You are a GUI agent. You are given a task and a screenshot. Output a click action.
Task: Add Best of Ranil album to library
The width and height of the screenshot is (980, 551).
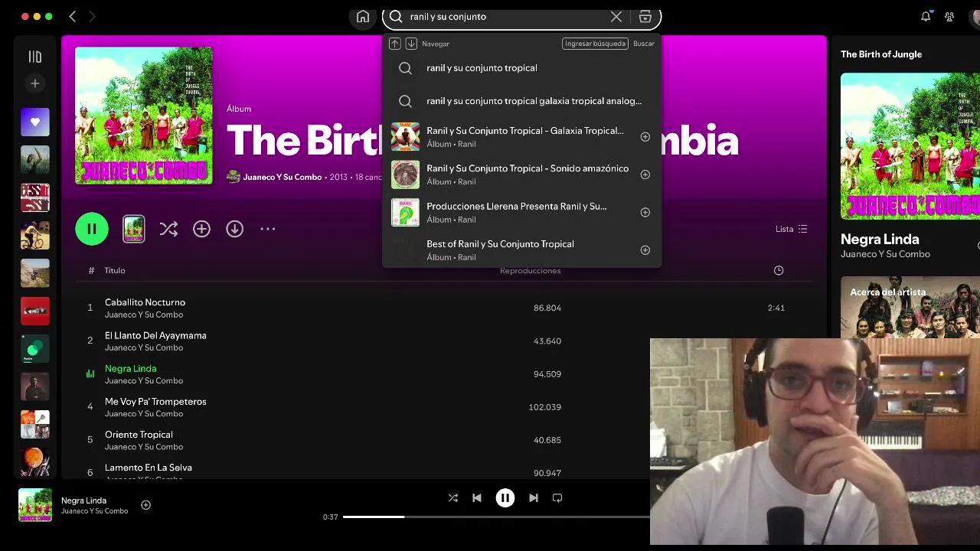coord(645,250)
